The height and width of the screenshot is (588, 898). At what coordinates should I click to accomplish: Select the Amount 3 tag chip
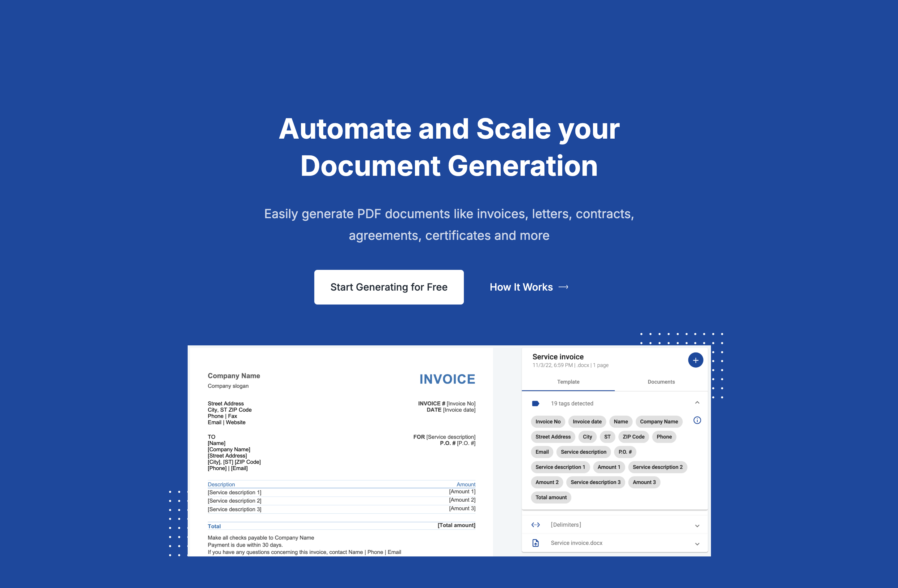[x=644, y=482]
